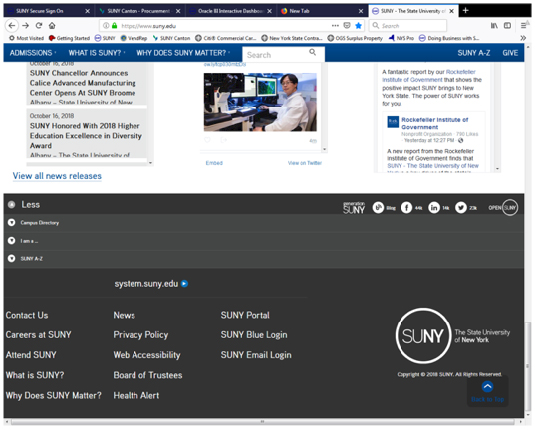Viewport: 535px width, 430px height.
Task: Open the Careers at SUNY link
Action: point(39,335)
